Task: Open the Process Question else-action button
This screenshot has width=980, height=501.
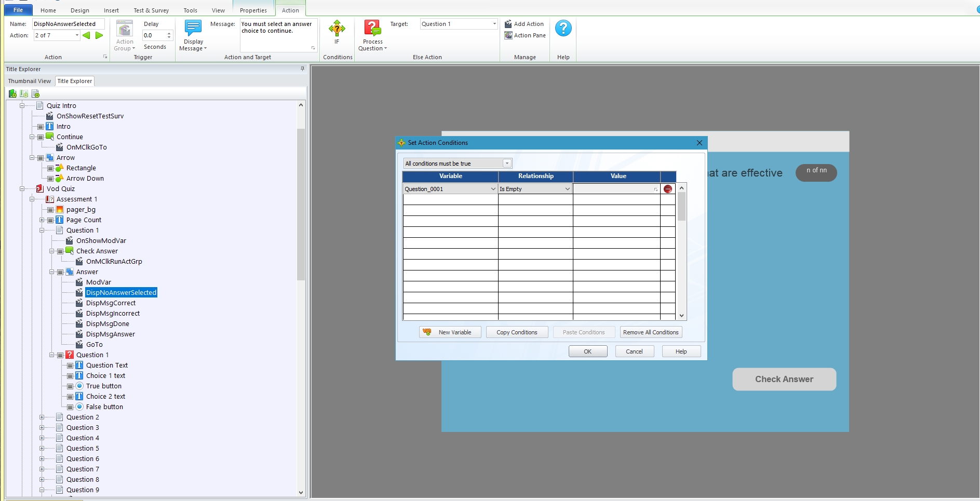Action: click(373, 36)
